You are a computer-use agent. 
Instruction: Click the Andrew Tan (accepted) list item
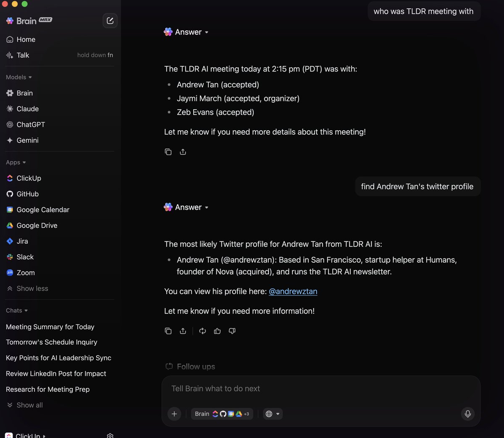pos(218,85)
